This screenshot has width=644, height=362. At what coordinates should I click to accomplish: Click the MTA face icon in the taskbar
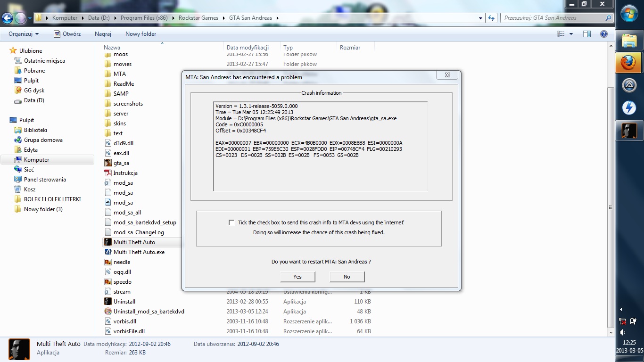pos(629,131)
